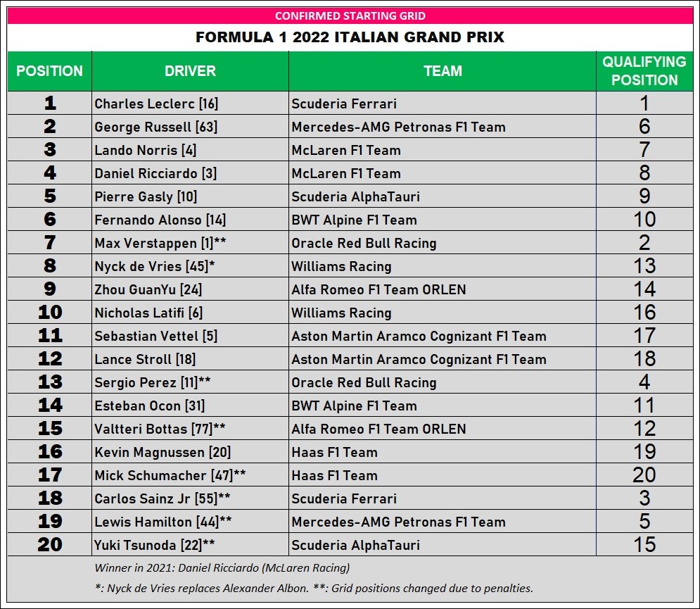
Task: Click the POSITION column header
Action: pyautogui.click(x=49, y=71)
